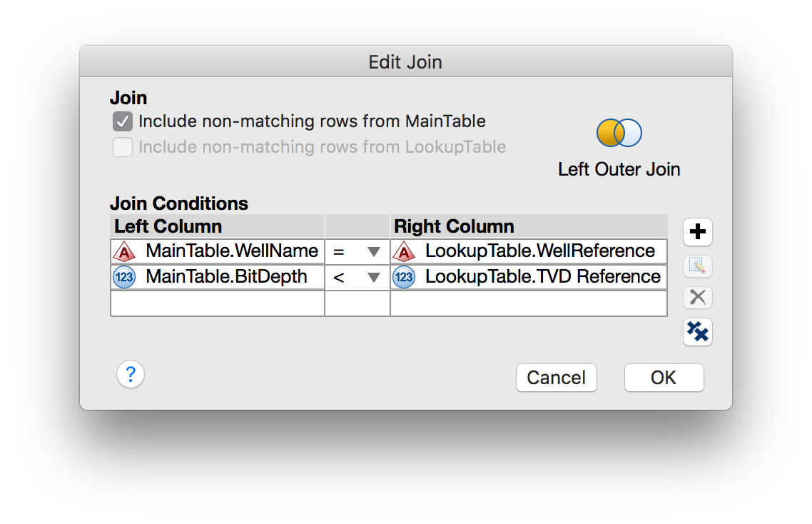
Task: Click the edit join condition pencil icon
Action: (x=698, y=266)
